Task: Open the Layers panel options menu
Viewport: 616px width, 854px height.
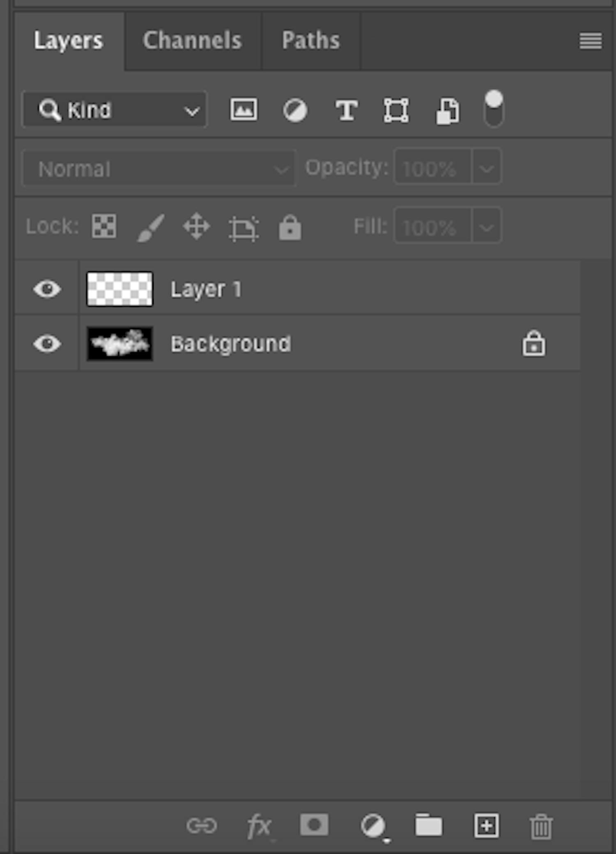Action: tap(591, 41)
